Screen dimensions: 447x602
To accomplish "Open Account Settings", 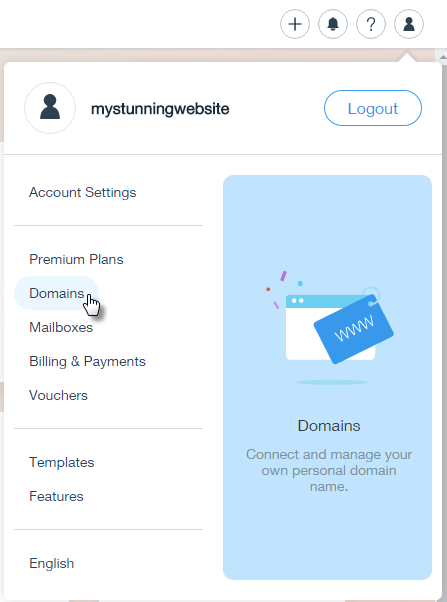I will [83, 192].
